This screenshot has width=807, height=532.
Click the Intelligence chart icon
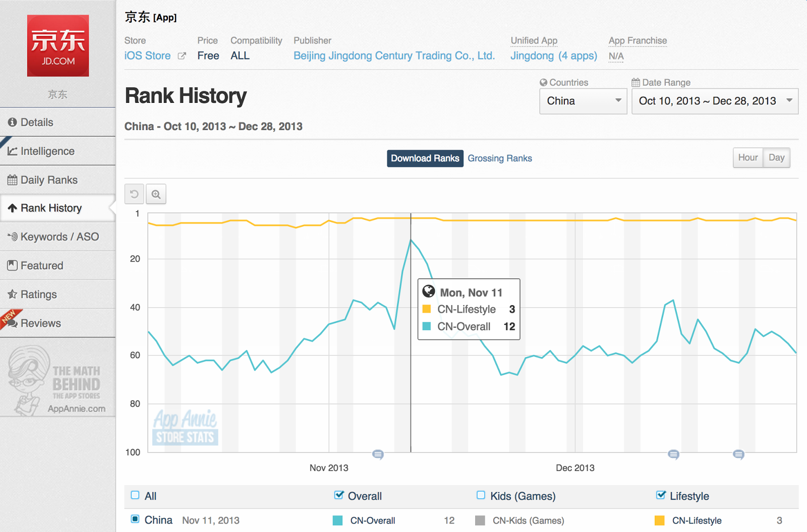coord(12,151)
